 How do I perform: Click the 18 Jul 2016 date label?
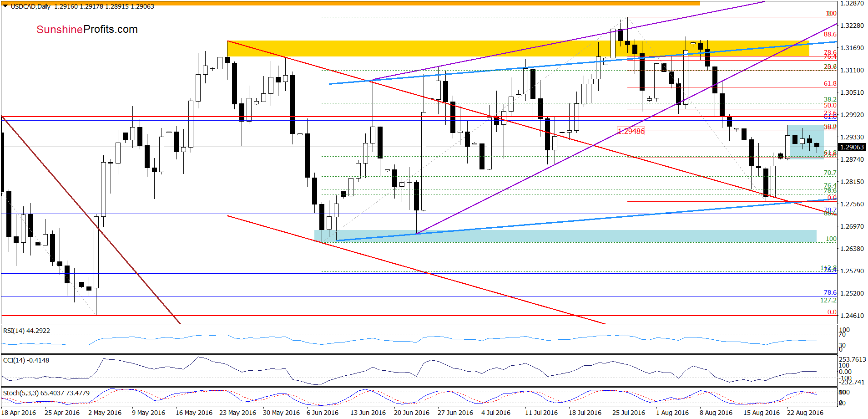click(x=585, y=413)
